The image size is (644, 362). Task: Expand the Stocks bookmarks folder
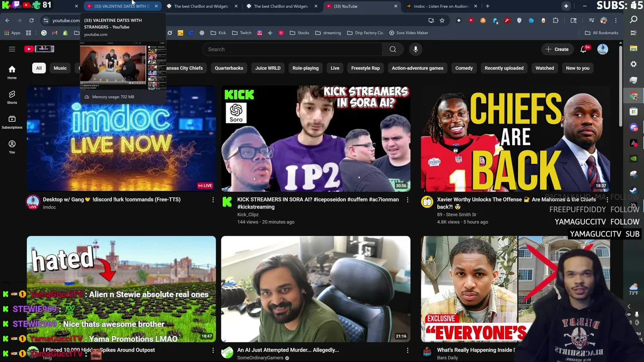[299, 33]
